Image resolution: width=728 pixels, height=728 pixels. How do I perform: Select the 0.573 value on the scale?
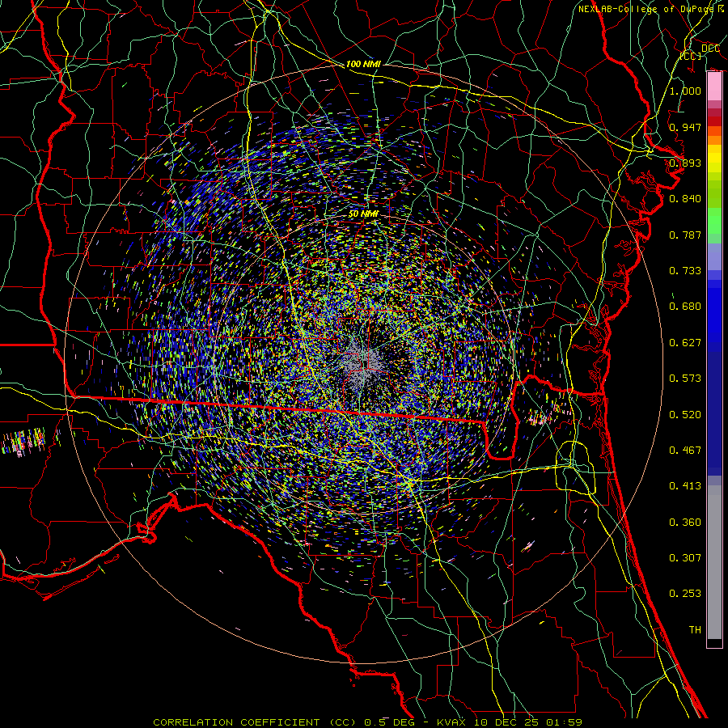click(685, 379)
